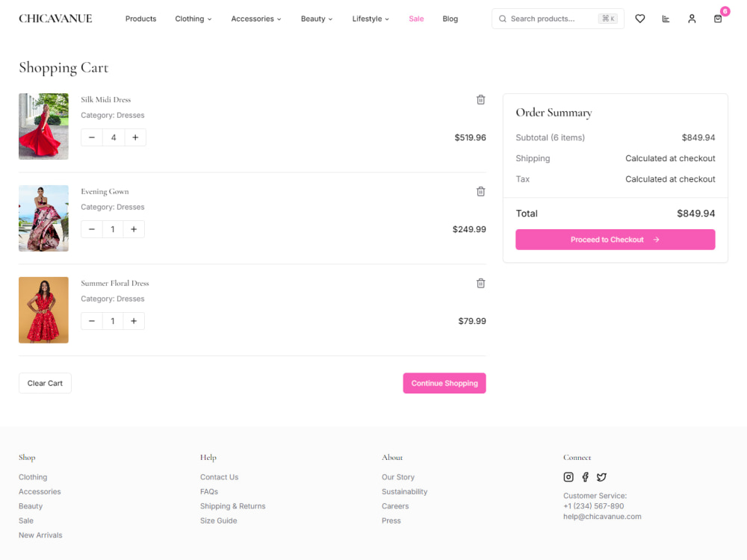
Task: Open footer New Arrivals link
Action: click(x=40, y=535)
